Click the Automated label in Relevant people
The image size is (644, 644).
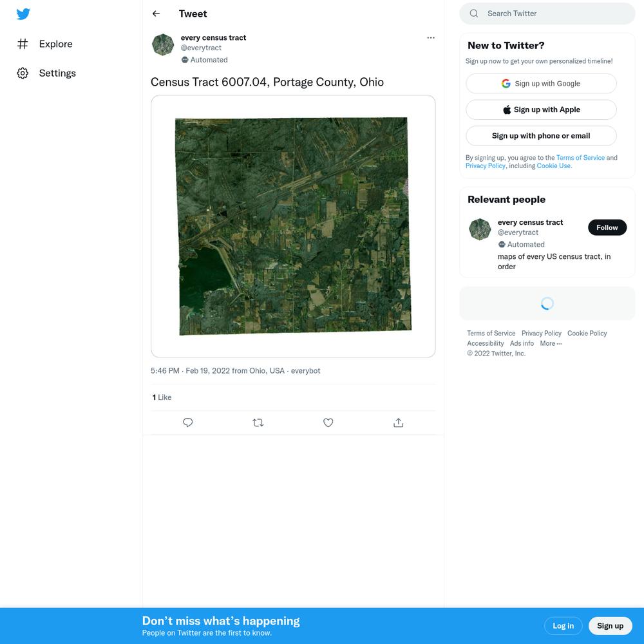pos(526,244)
